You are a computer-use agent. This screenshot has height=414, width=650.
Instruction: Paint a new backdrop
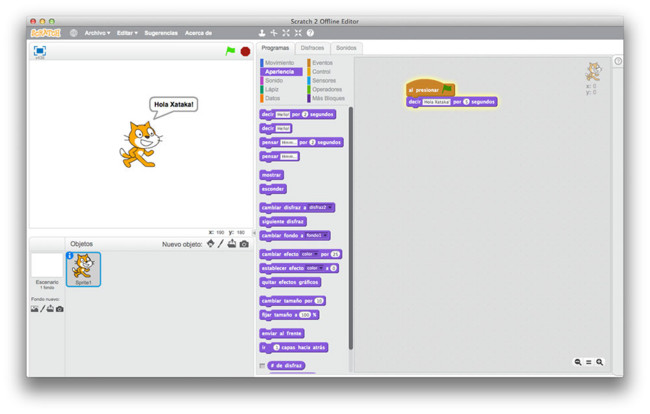tap(42, 309)
